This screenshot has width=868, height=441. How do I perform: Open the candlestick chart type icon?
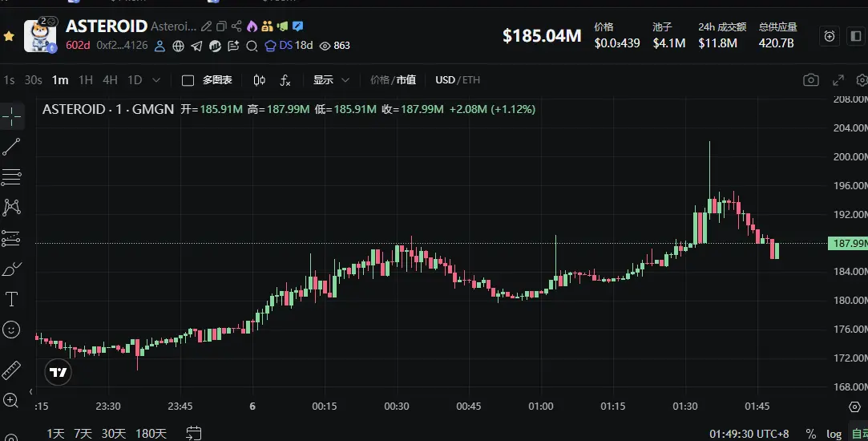[x=259, y=80]
